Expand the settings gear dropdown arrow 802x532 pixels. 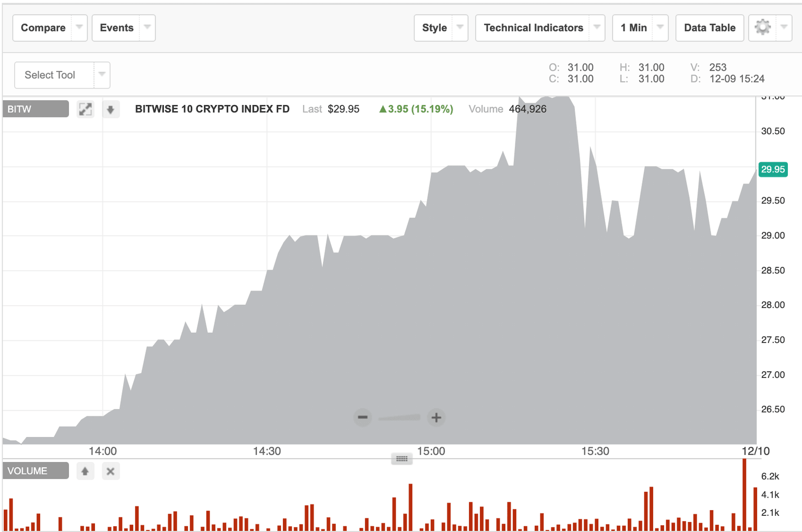click(x=785, y=28)
